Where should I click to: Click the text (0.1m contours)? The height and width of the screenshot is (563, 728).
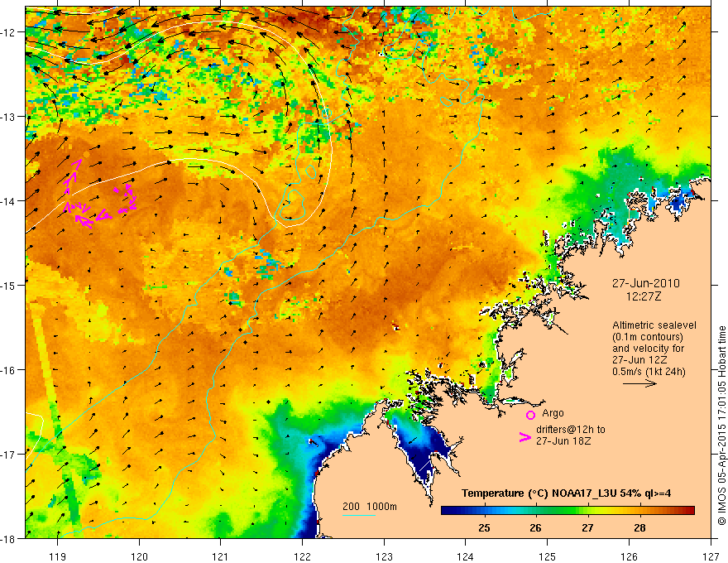click(648, 337)
